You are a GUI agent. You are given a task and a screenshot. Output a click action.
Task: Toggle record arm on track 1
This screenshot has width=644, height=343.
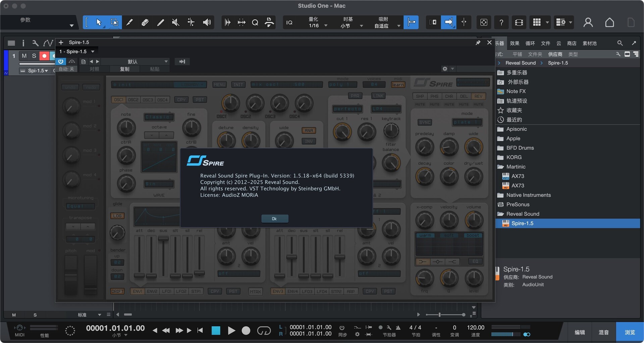(x=44, y=56)
